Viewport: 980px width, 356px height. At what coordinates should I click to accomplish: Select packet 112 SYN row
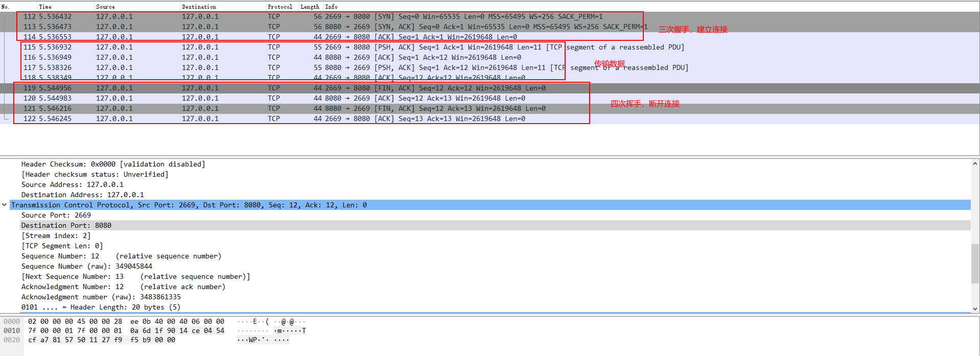point(489,16)
